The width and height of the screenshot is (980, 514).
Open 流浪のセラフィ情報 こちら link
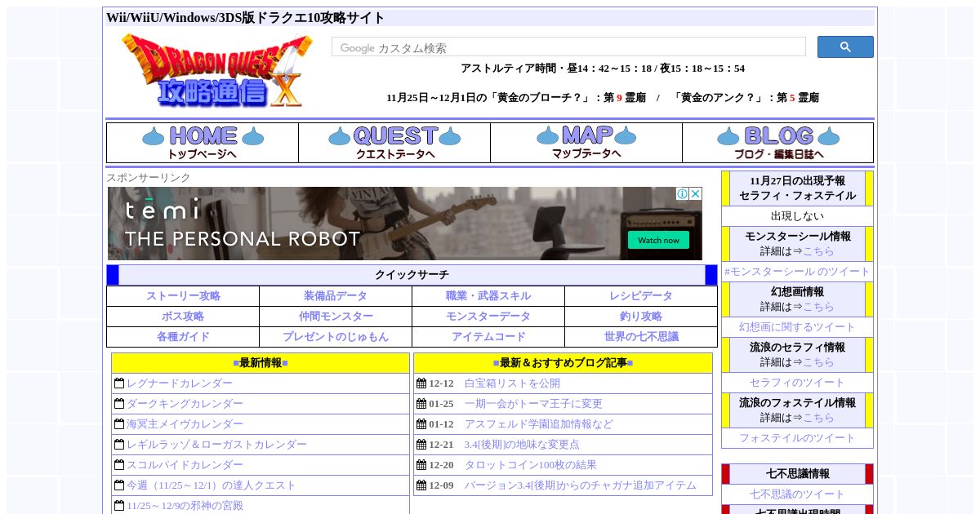click(x=818, y=362)
